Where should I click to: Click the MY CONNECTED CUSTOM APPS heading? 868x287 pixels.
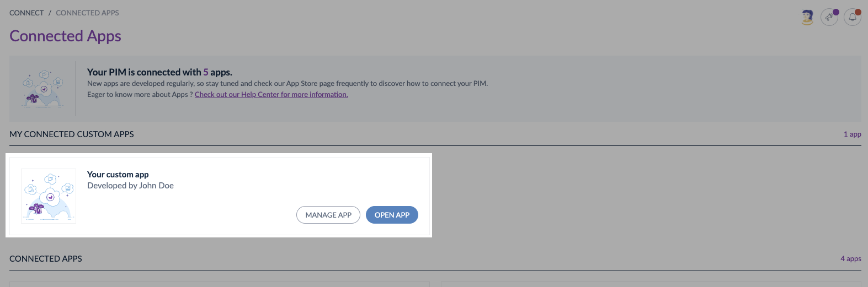72,134
